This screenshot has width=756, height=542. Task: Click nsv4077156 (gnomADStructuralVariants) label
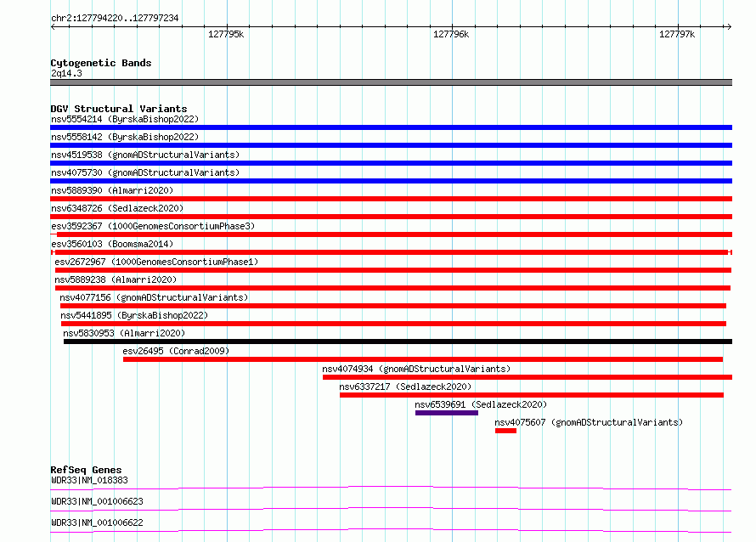click(x=154, y=297)
